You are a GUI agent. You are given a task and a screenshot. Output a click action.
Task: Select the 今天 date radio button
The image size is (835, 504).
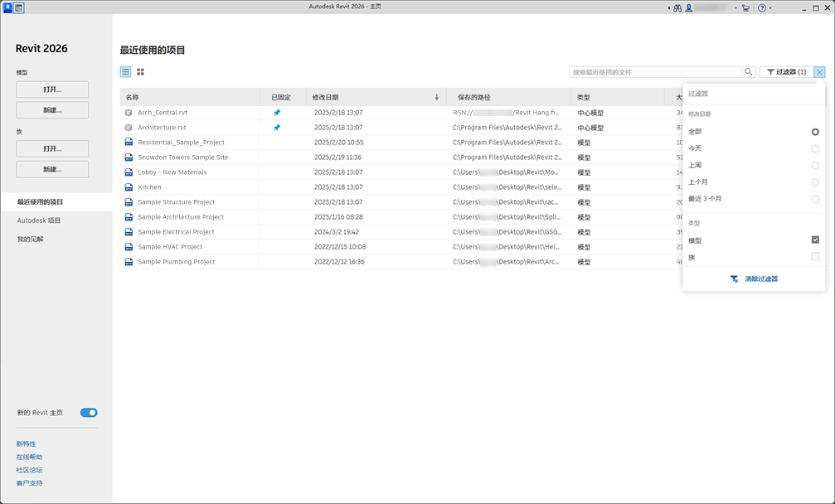(x=815, y=149)
